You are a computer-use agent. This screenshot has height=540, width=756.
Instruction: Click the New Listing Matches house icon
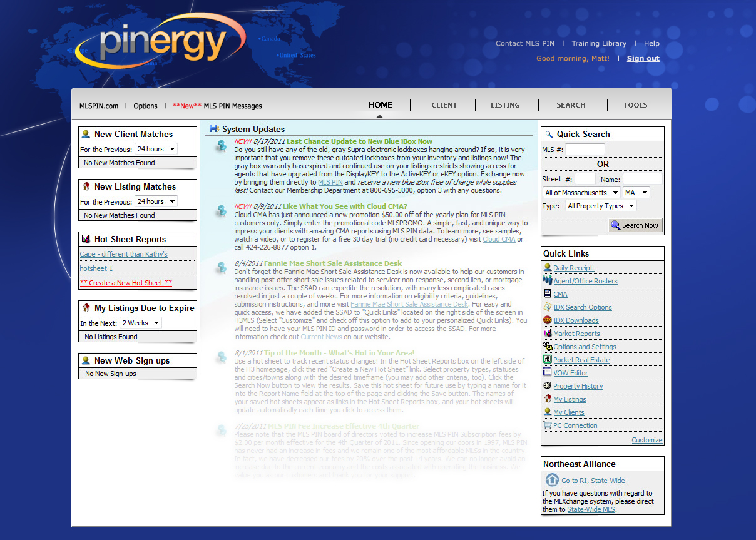tap(86, 186)
